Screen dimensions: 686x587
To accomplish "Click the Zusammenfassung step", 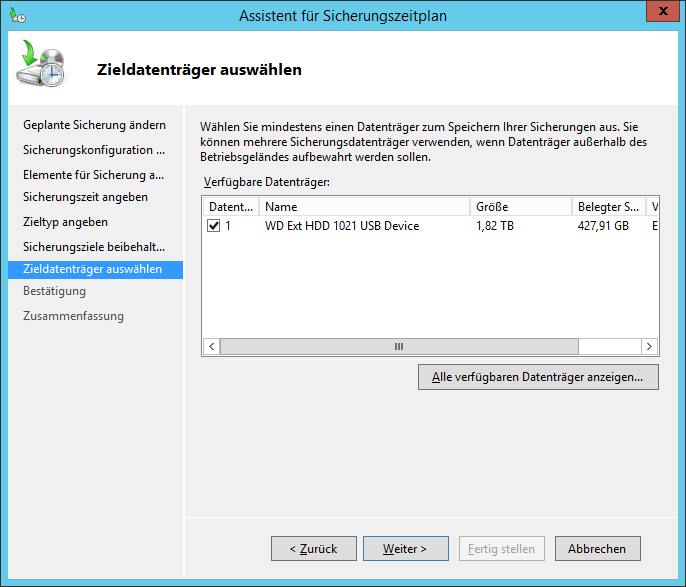I will tap(73, 316).
